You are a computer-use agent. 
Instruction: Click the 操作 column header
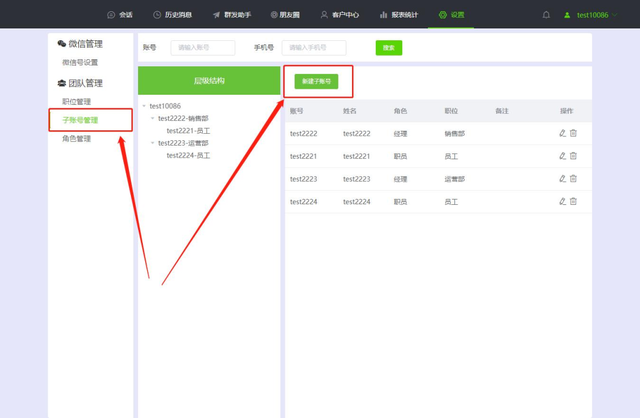567,111
